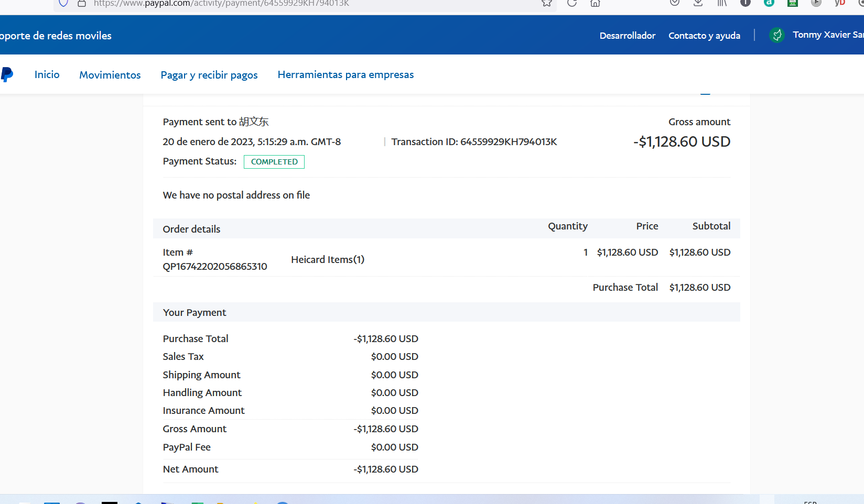Click the site security padlock icon
The height and width of the screenshot is (504, 864).
click(x=81, y=3)
